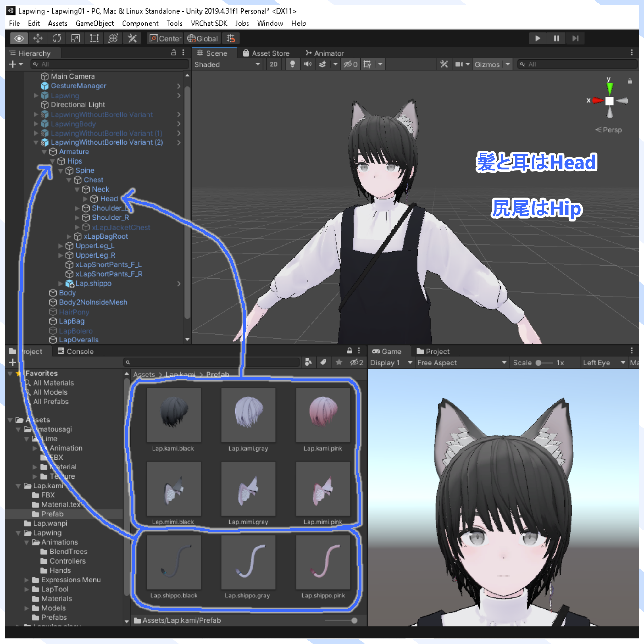Toggle scene view audio with the speaker icon

point(307,64)
